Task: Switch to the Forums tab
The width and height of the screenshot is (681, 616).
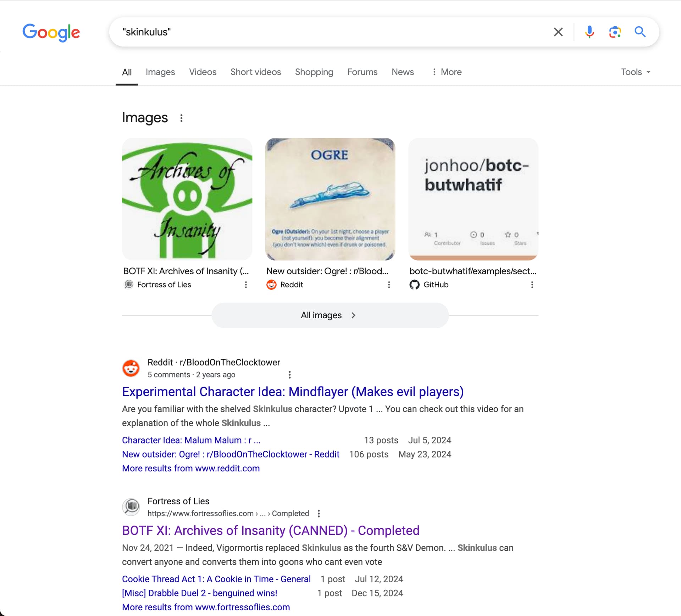Action: [x=362, y=72]
